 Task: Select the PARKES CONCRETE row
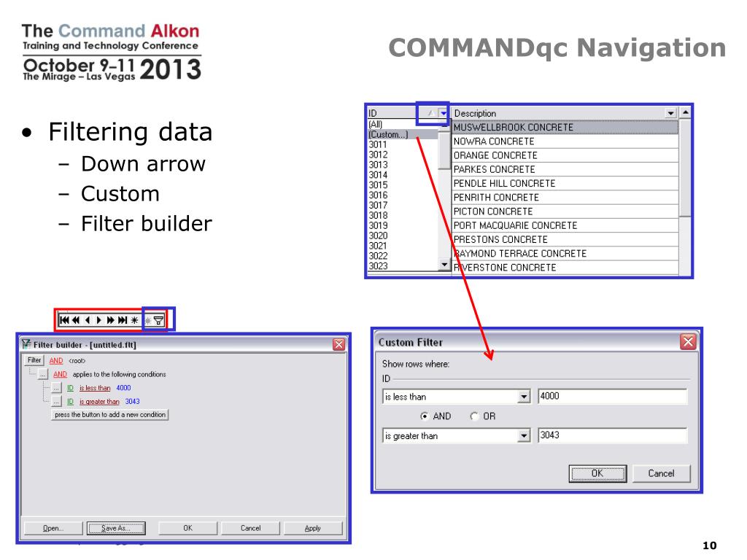click(565, 169)
